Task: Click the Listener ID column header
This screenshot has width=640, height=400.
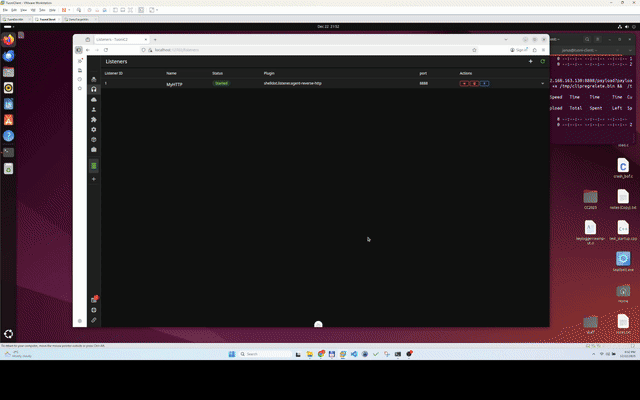Action: tap(114, 73)
